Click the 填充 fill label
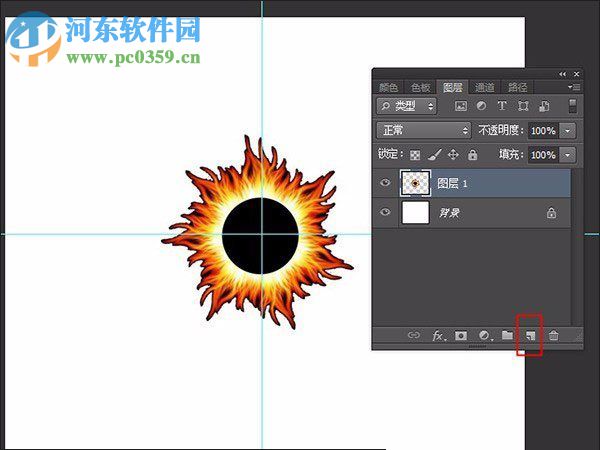This screenshot has height=450, width=600. [511, 155]
